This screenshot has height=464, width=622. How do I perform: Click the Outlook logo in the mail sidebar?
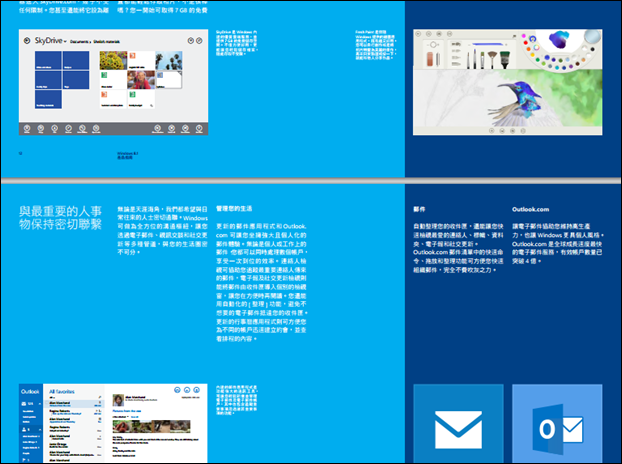30,391
